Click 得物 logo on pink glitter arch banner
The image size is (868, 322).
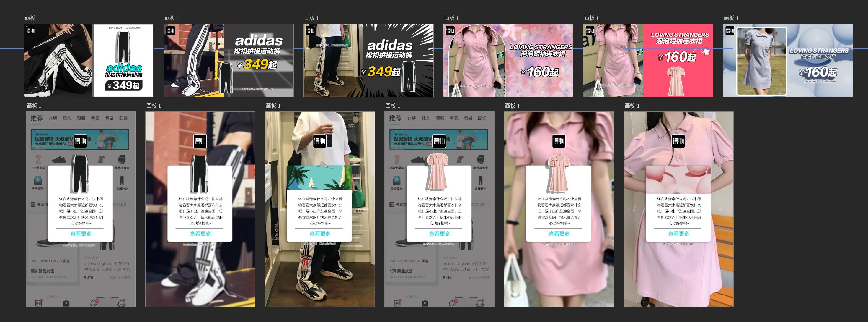tap(450, 31)
